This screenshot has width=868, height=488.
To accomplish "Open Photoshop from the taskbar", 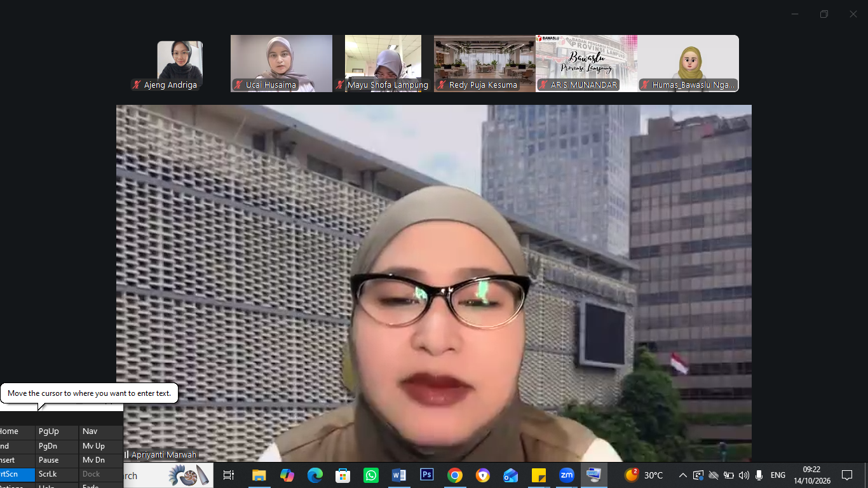I will click(426, 475).
